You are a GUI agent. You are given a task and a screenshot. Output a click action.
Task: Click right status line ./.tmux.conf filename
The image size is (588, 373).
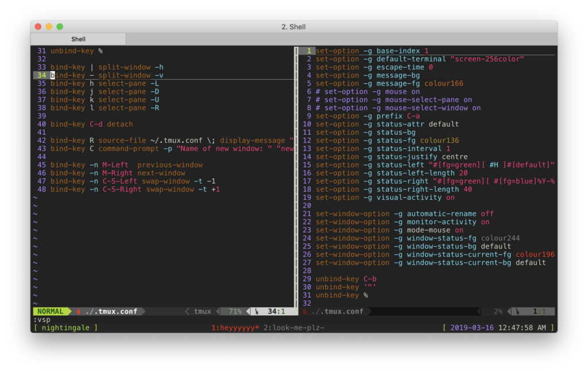tap(337, 312)
